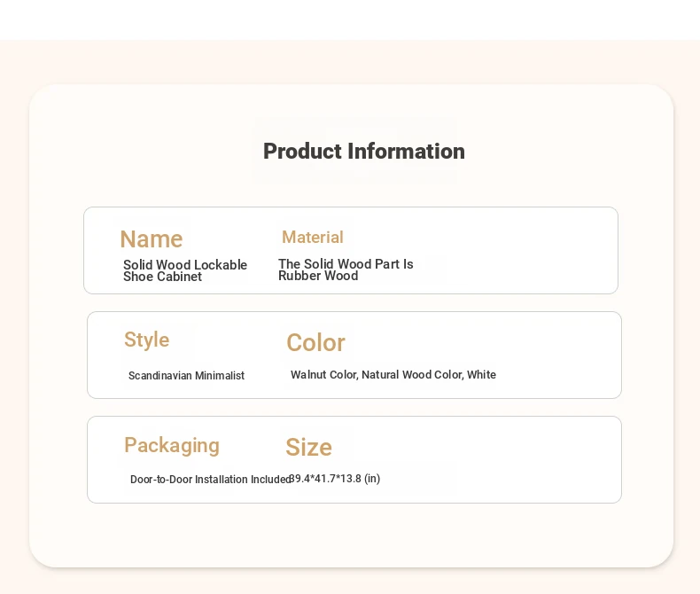
Task: Click the Name label
Action: 151,239
